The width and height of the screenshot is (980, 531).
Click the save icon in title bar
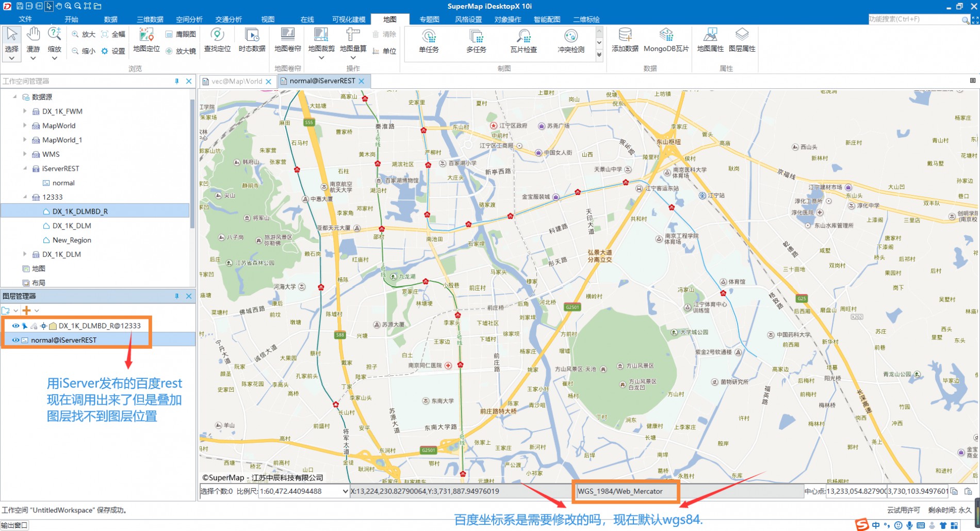(x=19, y=6)
